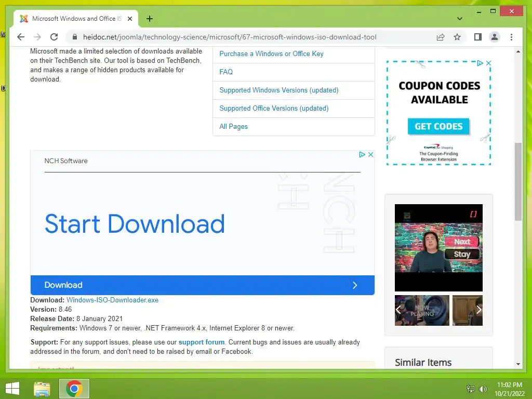Click Next in the video overlay
This screenshot has width=532, height=399.
(x=462, y=242)
